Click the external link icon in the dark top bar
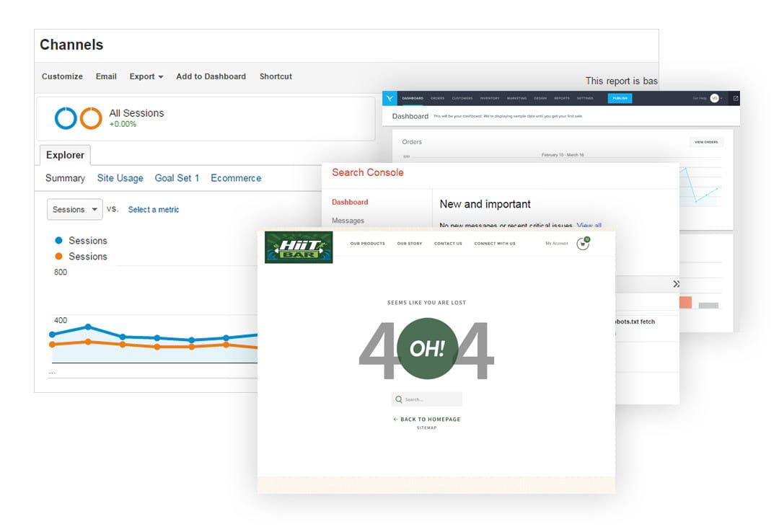 735,98
